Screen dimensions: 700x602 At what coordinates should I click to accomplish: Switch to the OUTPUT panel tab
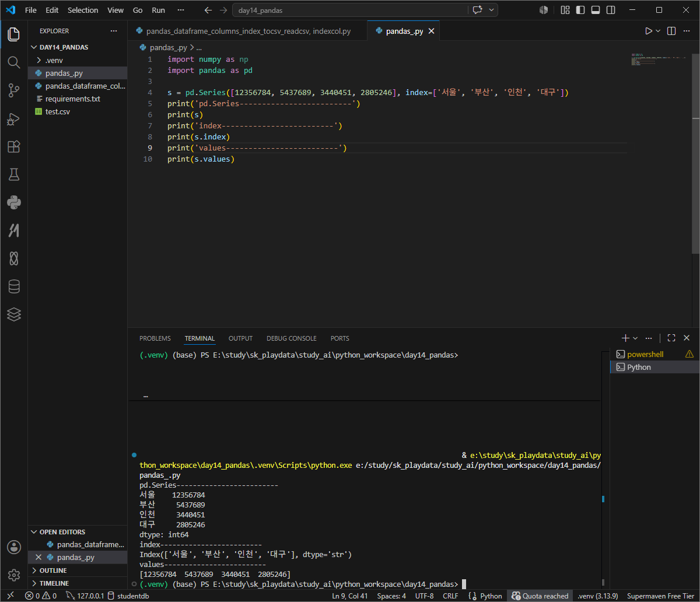tap(240, 338)
